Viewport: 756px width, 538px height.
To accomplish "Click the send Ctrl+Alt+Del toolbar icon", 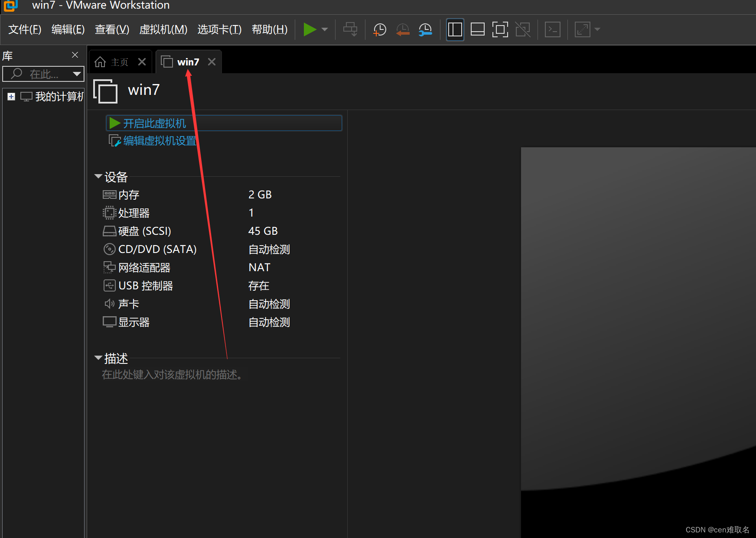I will click(x=350, y=29).
